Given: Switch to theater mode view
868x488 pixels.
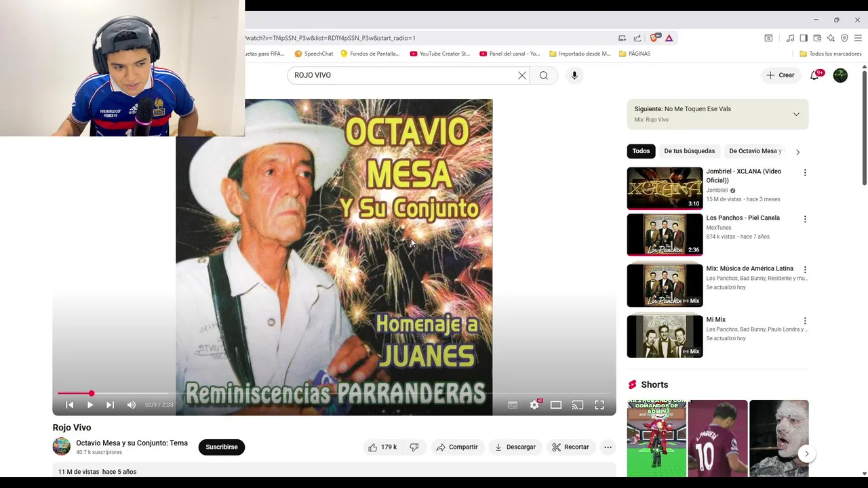Looking at the screenshot, I should [x=556, y=405].
